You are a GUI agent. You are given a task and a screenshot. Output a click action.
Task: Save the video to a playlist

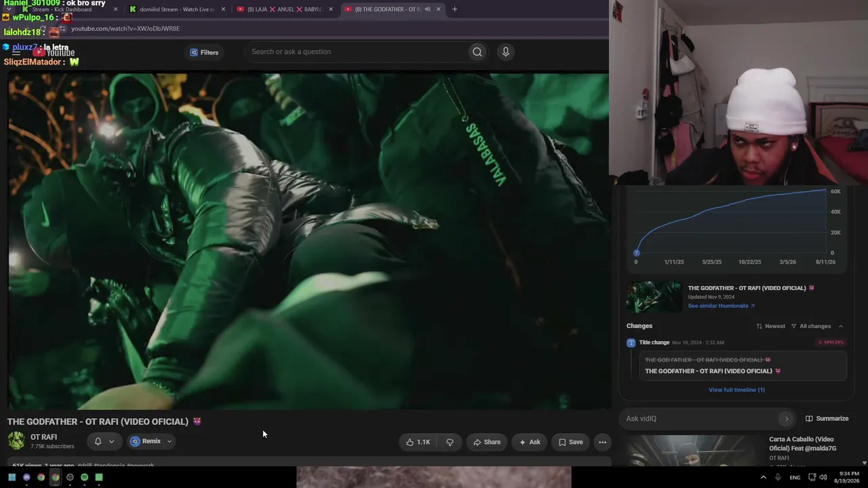pyautogui.click(x=570, y=442)
